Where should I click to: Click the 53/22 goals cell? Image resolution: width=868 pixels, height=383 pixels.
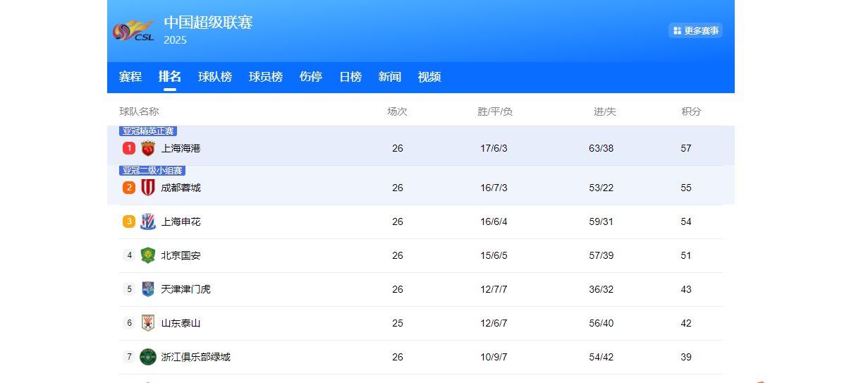(x=601, y=188)
